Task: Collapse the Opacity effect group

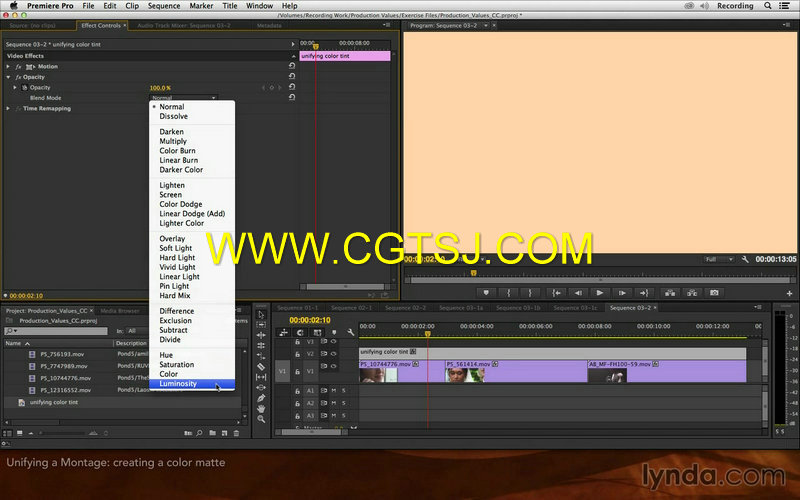Action: click(x=8, y=77)
